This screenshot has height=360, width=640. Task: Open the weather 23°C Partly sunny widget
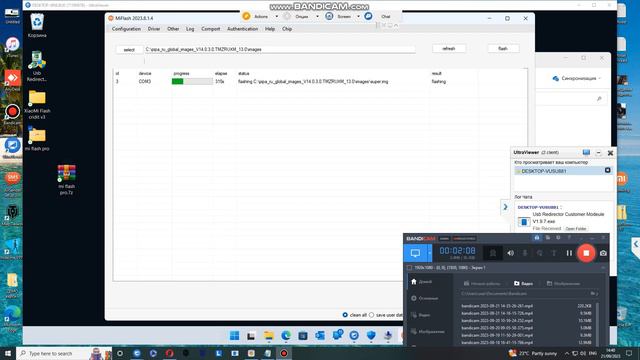533,353
